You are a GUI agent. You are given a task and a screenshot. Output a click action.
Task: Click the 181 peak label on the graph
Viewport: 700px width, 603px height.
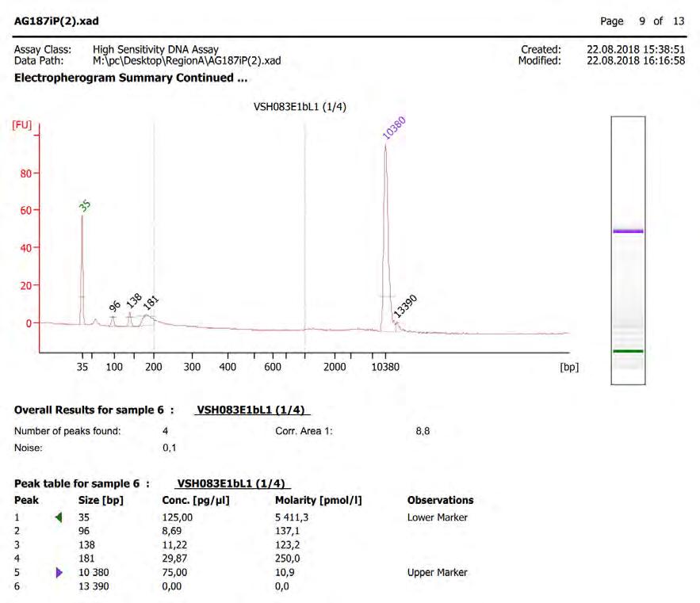click(x=151, y=303)
